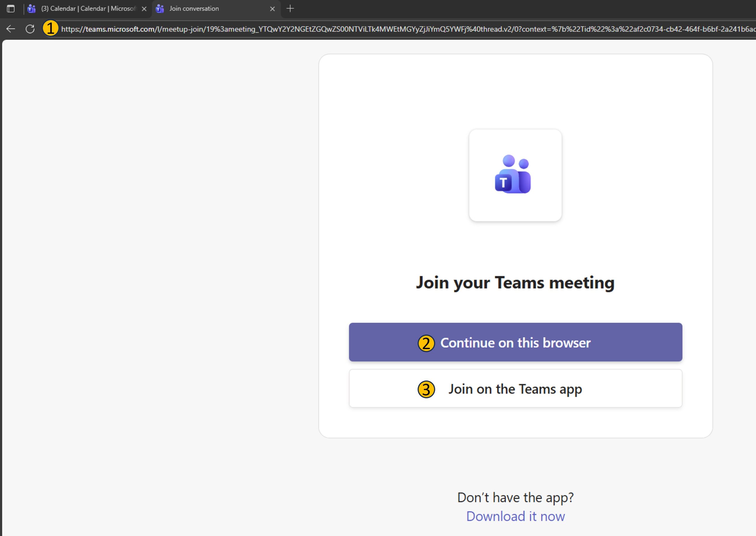The width and height of the screenshot is (756, 536).
Task: Click Teams favicon on Join conversation tab
Action: tap(160, 9)
